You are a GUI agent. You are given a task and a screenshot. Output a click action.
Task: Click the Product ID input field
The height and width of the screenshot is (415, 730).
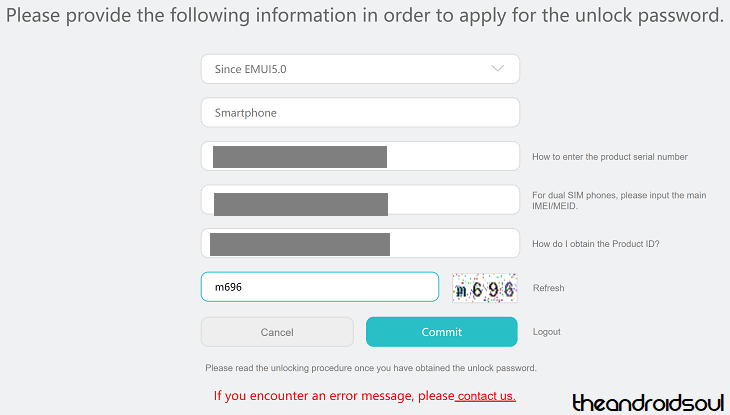click(360, 244)
